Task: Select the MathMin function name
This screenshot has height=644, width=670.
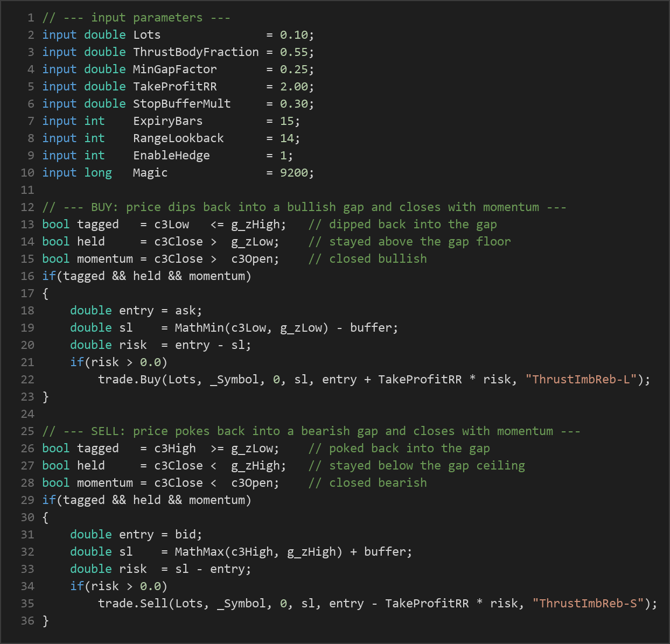Action: point(199,328)
